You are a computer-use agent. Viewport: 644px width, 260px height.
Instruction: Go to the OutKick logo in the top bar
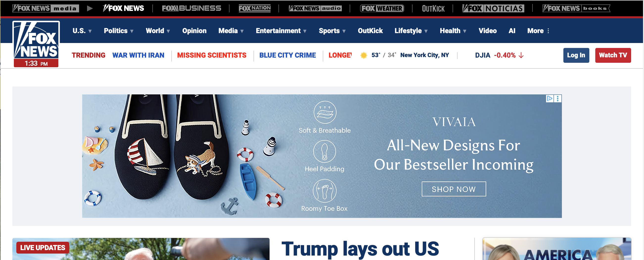click(433, 9)
